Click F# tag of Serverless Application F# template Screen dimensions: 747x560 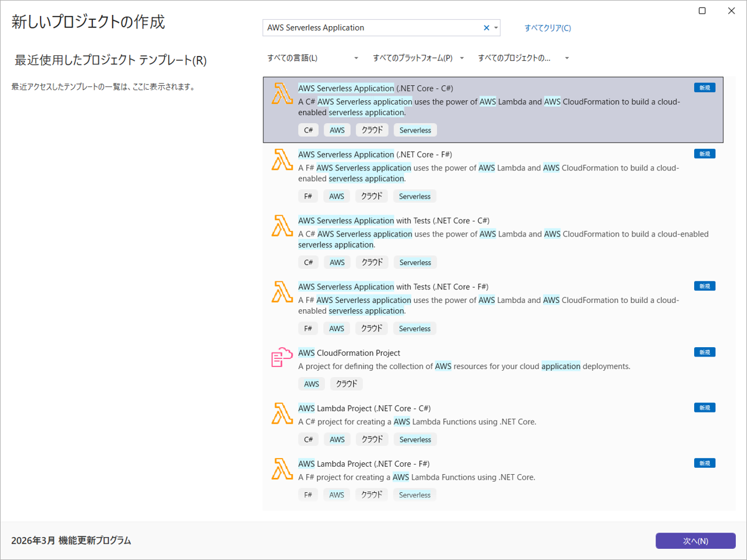(308, 196)
